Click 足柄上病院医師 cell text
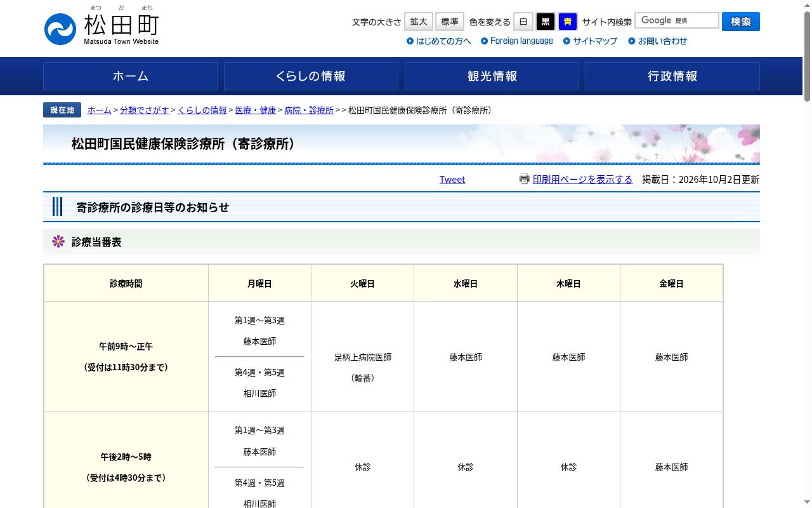This screenshot has height=508, width=812. tap(363, 358)
